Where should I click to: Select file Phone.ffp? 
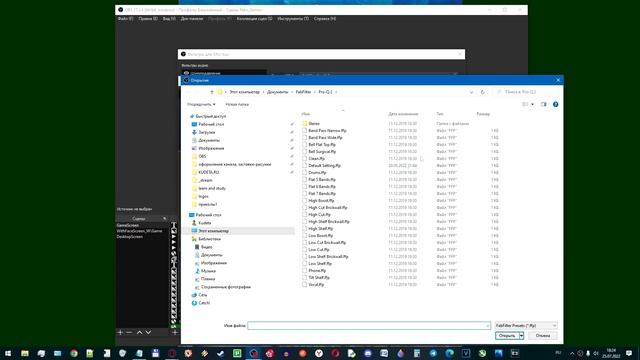pos(317,271)
